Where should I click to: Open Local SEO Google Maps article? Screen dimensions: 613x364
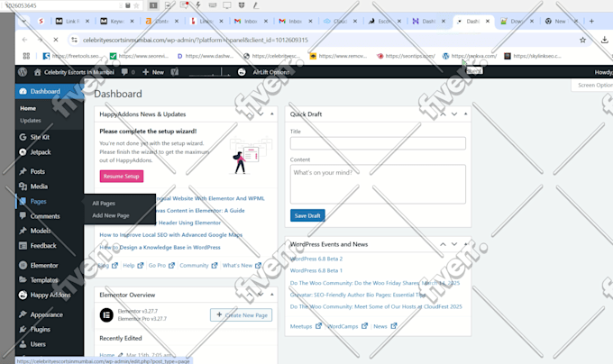tap(171, 235)
